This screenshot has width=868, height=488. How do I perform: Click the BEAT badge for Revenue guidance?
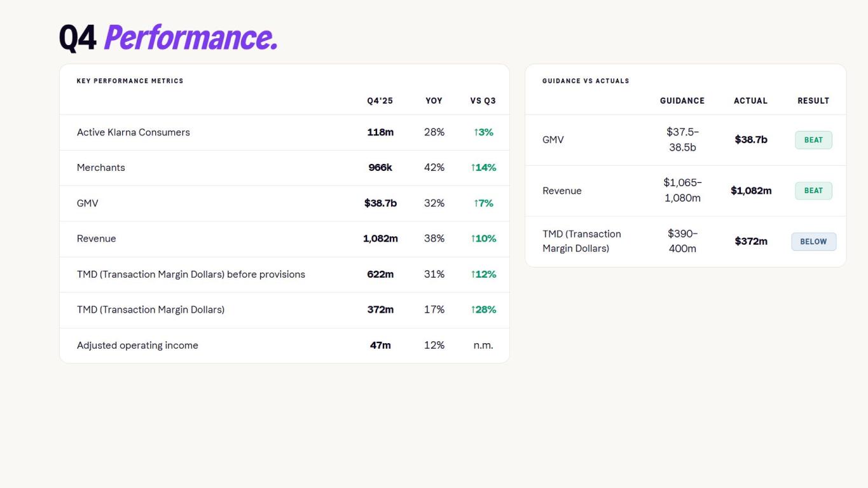813,191
